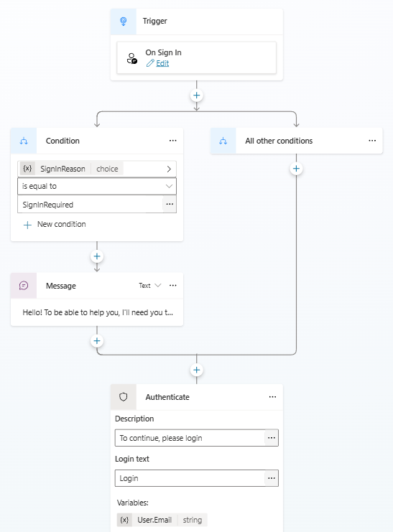Viewport: 393px width, 532px height.
Task: Click the All other conditions branch icon
Action: pyautogui.click(x=223, y=141)
